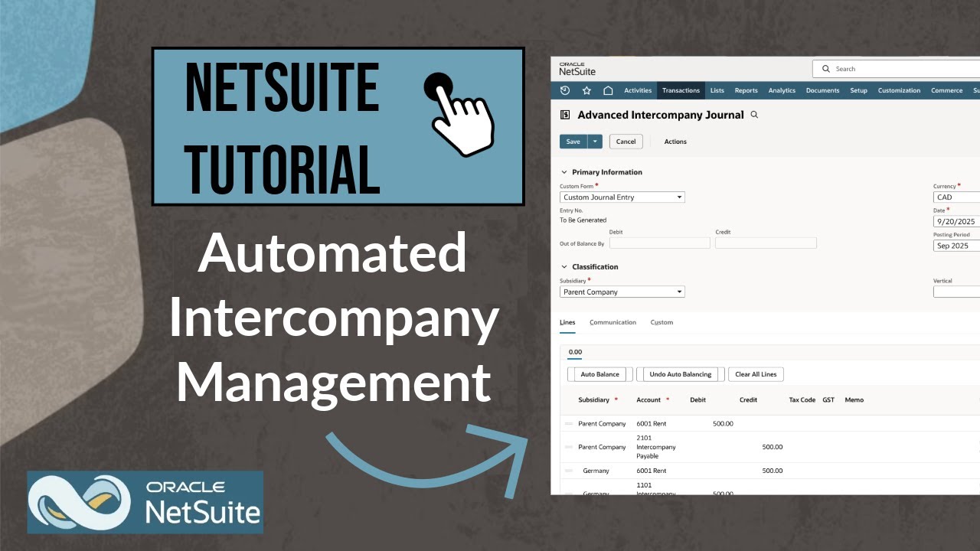Viewport: 980px width, 551px height.
Task: Click the Undo Auto Balancing button
Action: click(x=680, y=374)
